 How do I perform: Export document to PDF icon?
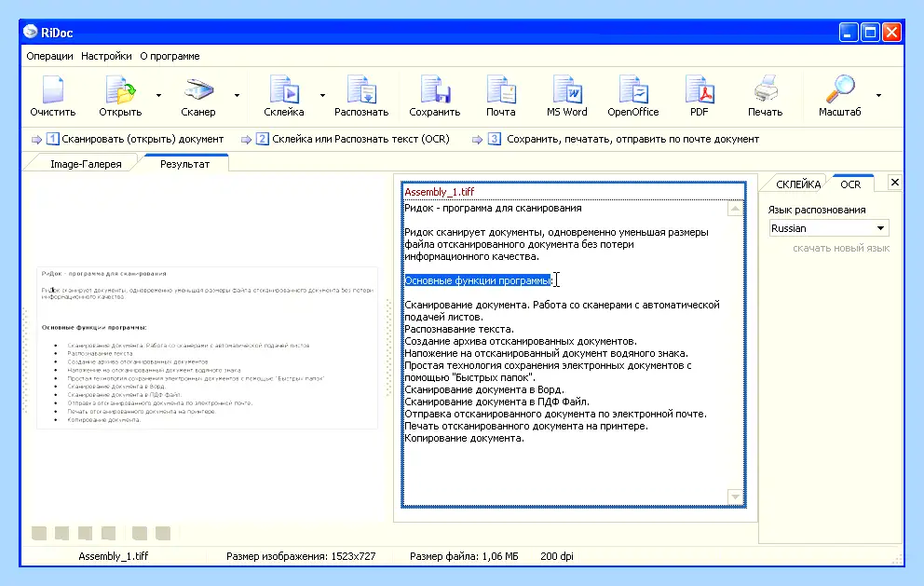(700, 90)
